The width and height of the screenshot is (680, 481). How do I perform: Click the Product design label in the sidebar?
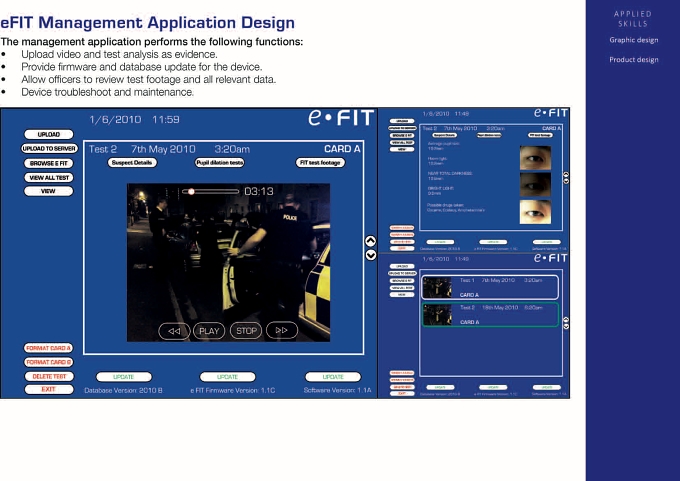[x=634, y=59]
